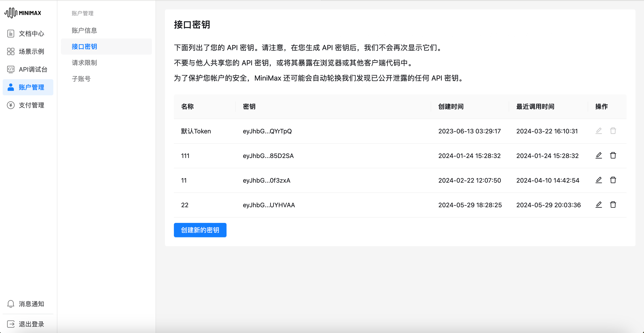Click last-called time 2024-03-22 16:10:31
The image size is (644, 333).
point(547,131)
